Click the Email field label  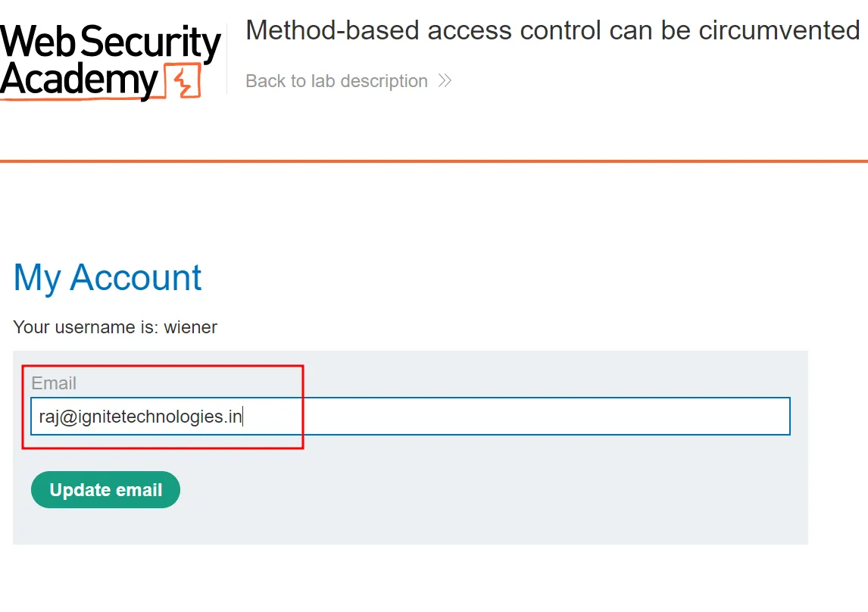(54, 383)
